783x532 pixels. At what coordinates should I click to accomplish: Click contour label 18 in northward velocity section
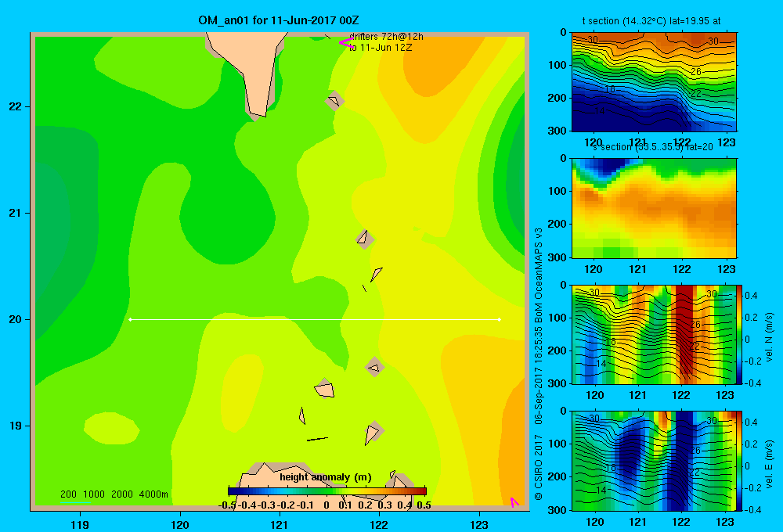coord(610,343)
